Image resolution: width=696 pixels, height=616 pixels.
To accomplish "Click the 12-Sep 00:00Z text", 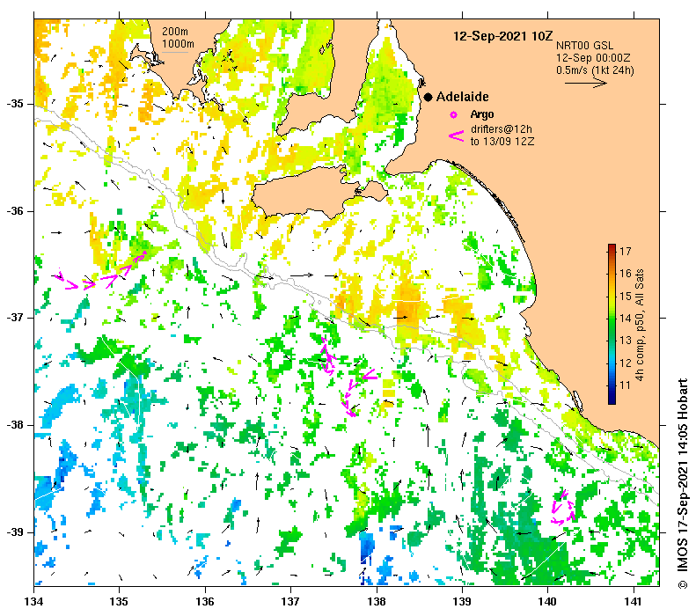I will click(x=593, y=58).
